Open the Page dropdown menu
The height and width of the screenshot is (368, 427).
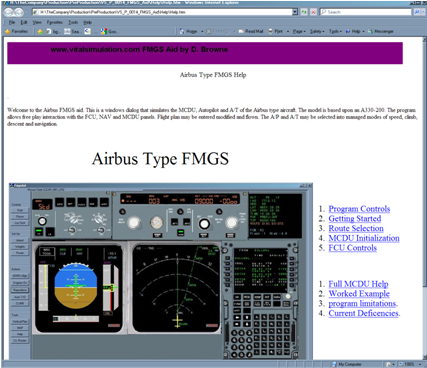[299, 31]
